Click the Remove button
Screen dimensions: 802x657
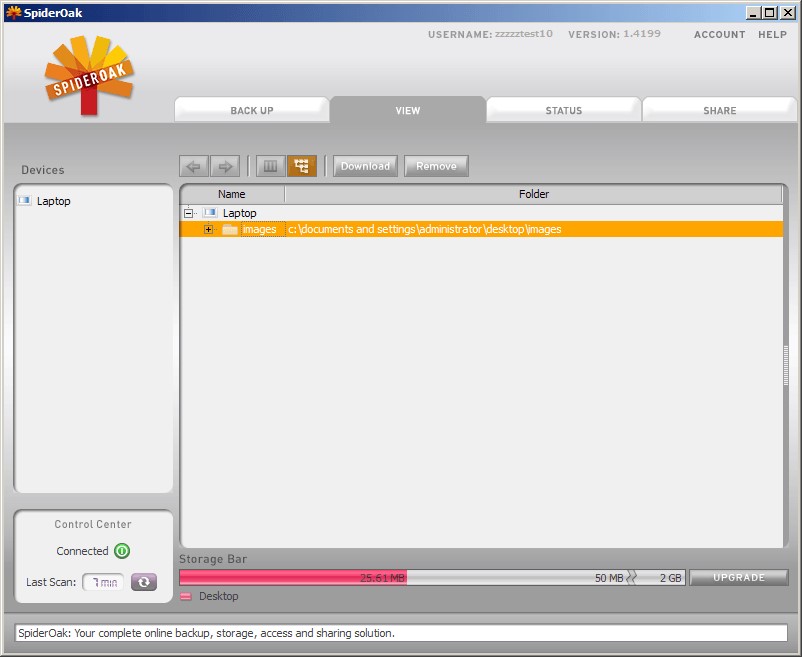pos(436,166)
